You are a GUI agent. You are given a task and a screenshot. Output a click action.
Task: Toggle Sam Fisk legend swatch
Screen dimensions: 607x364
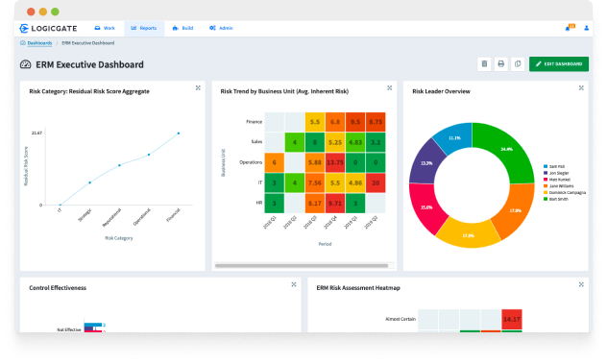(x=546, y=166)
